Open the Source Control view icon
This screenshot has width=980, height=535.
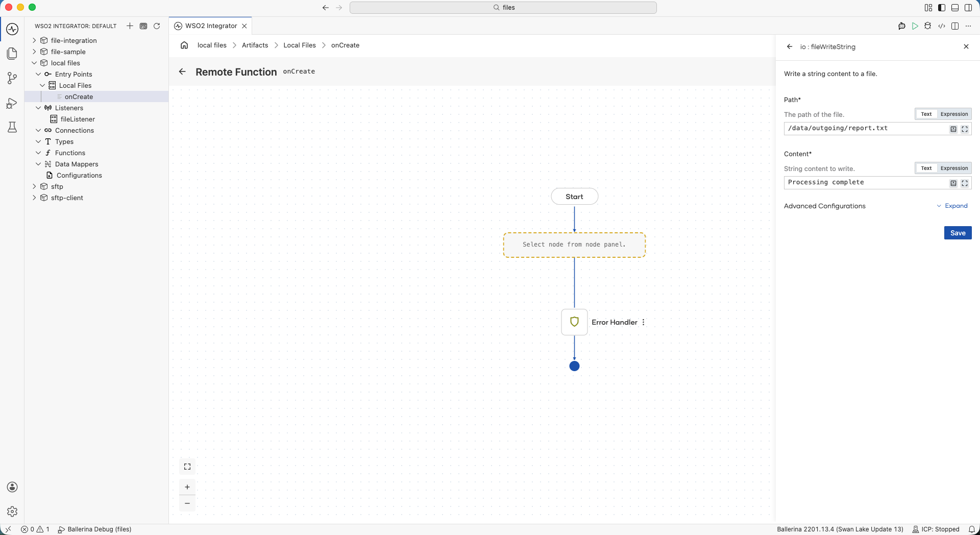tap(12, 78)
